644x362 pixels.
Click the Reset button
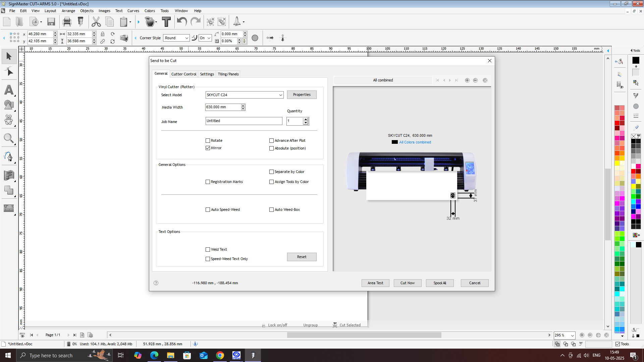[x=302, y=257]
